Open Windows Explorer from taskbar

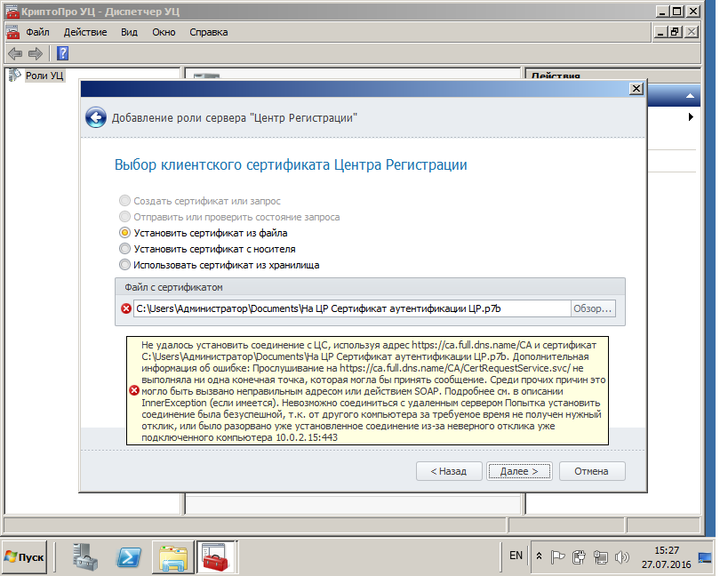[172, 557]
